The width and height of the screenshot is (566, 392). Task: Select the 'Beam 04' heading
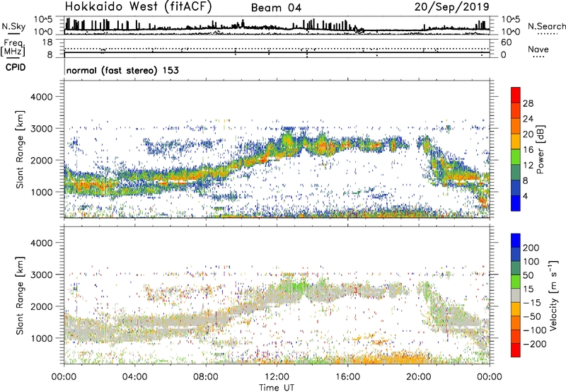point(276,8)
